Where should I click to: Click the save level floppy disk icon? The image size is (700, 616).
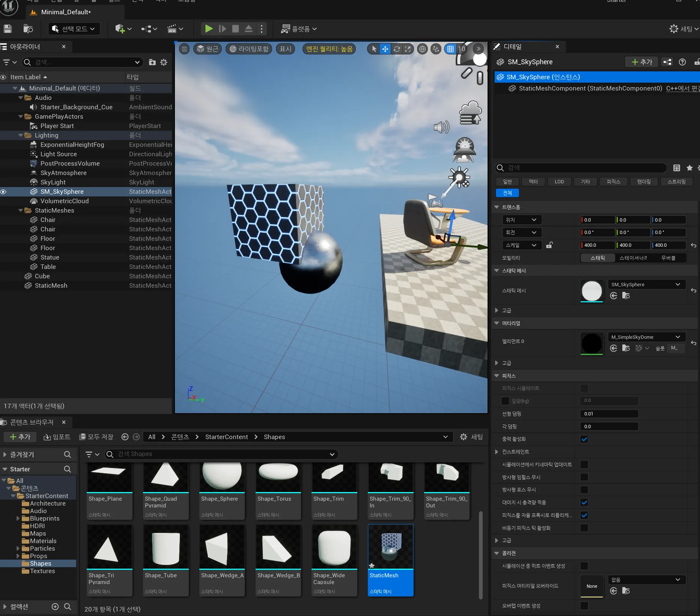pyautogui.click(x=8, y=29)
